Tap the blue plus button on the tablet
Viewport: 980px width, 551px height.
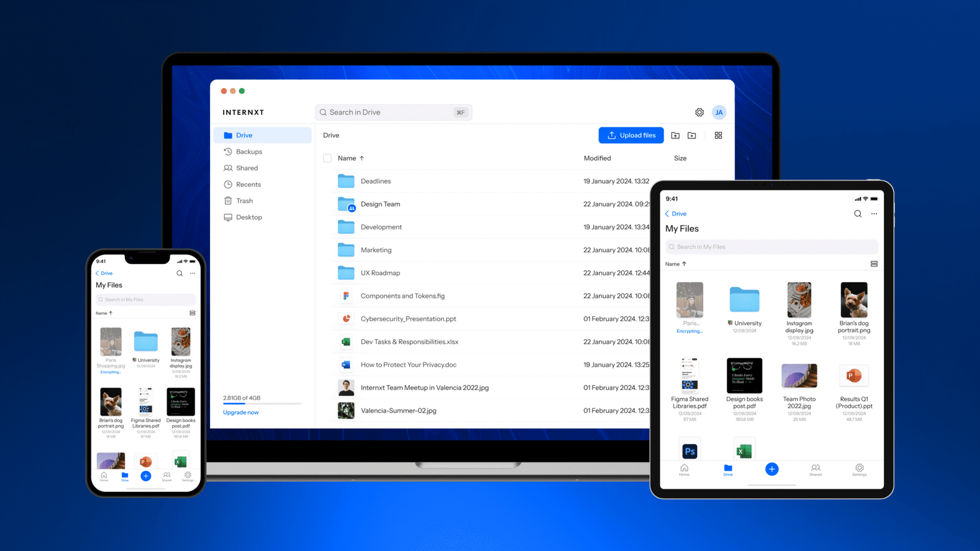771,469
